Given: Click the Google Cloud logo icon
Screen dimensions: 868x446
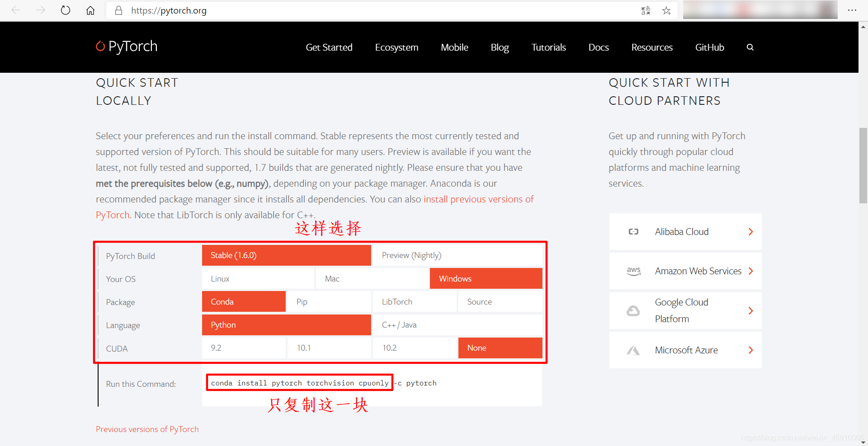Looking at the screenshot, I should tap(633, 311).
